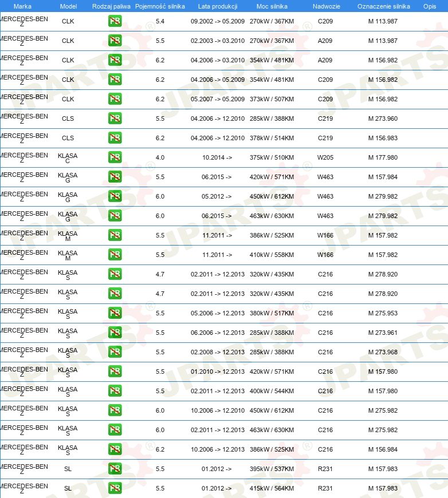
Task: Click the Pojemność silnika column header
Action: tap(160, 6)
